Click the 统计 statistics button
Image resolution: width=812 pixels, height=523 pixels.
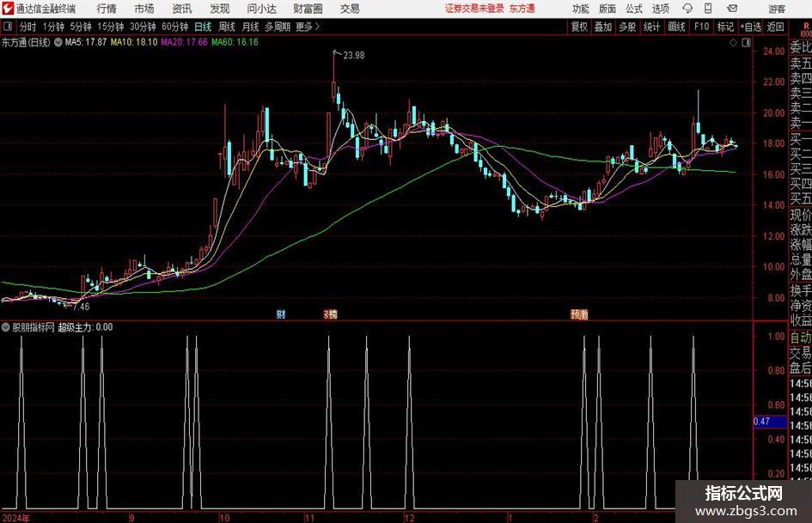click(651, 27)
